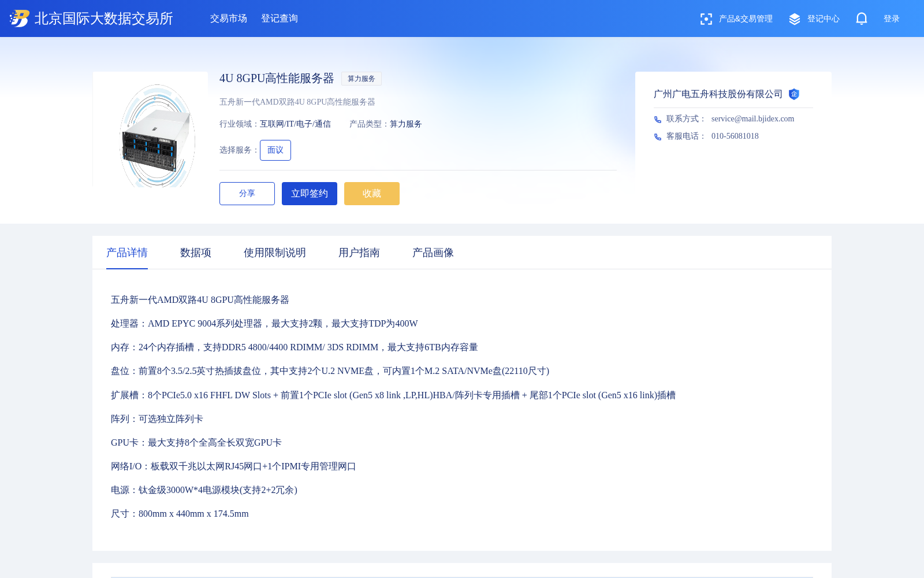Image resolution: width=924 pixels, height=578 pixels.
Task: Click the 北京国际大数据交易所 site title
Action: click(104, 18)
